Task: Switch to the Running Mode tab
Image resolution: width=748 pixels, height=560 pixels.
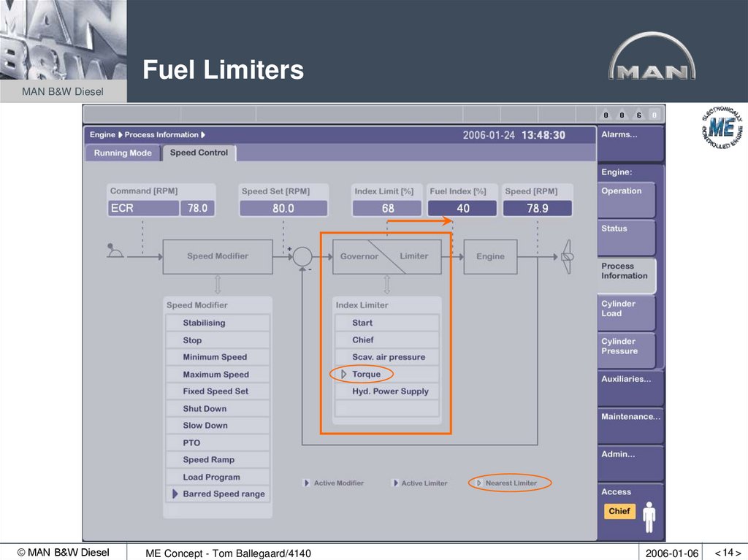Action: pyautogui.click(x=122, y=153)
